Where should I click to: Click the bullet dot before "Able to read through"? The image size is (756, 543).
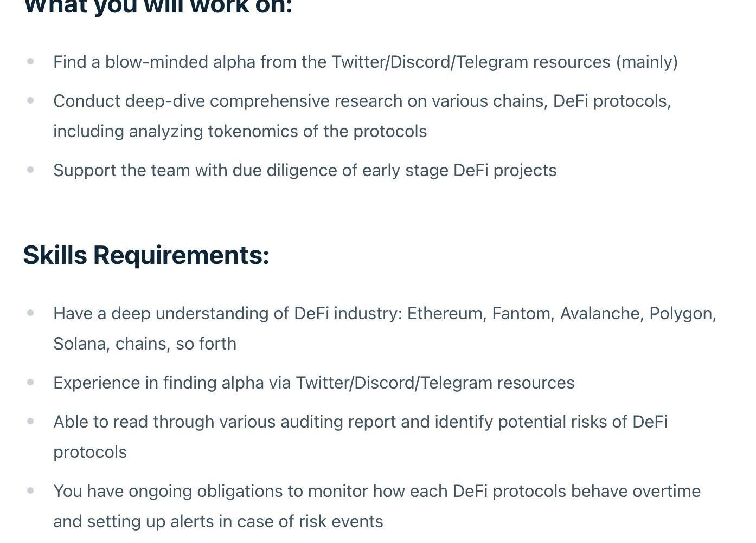click(x=30, y=421)
